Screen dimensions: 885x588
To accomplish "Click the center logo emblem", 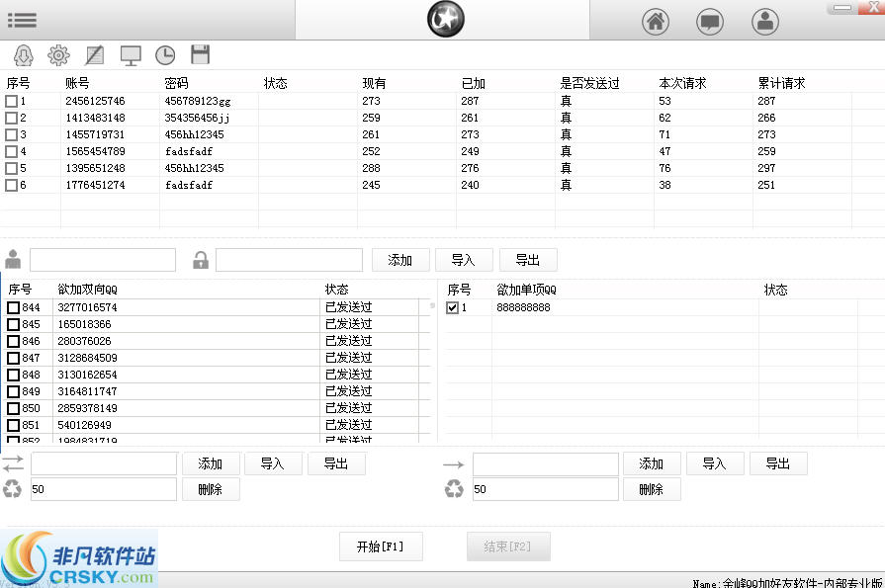I will (x=445, y=19).
